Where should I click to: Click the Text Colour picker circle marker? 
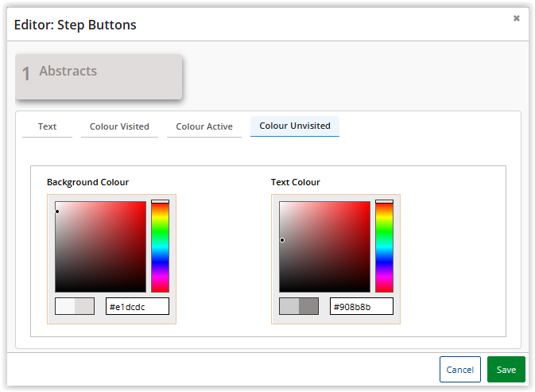click(281, 240)
